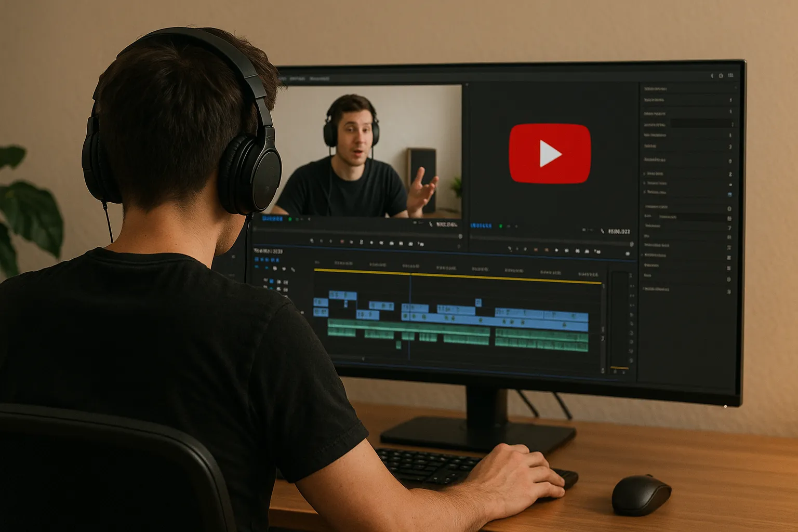Open the circular gear icon atop the editor
798x532 pixels.
[x=721, y=76]
